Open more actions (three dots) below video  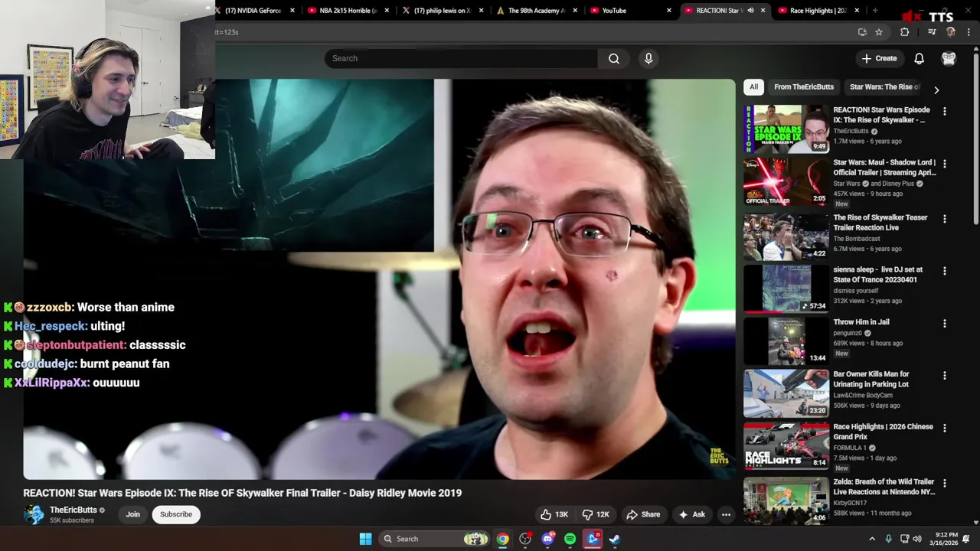click(x=726, y=514)
